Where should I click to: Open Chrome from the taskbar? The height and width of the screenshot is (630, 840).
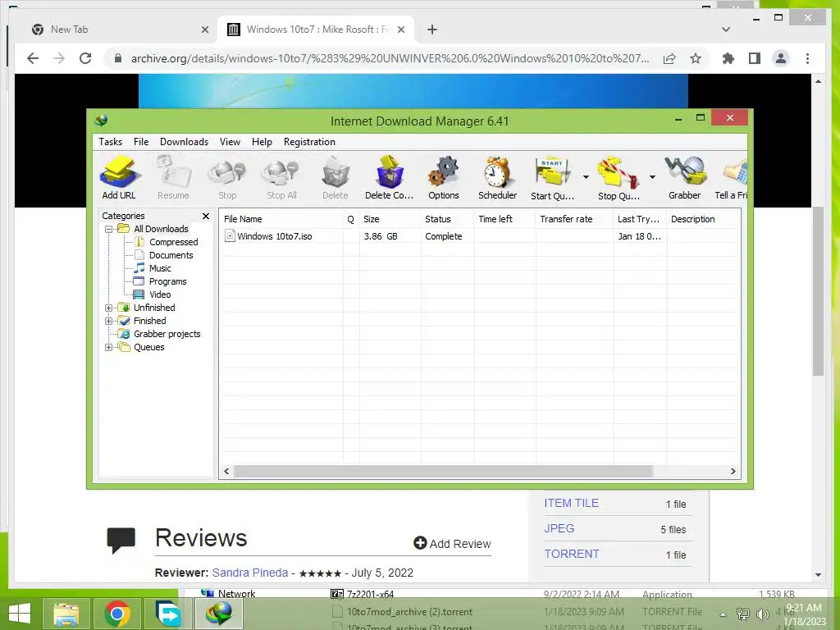(116, 614)
